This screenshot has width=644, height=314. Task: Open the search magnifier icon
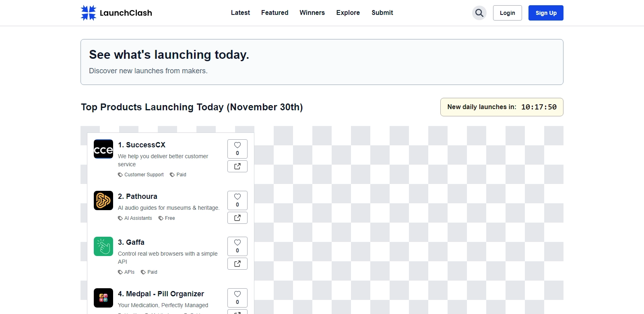479,13
